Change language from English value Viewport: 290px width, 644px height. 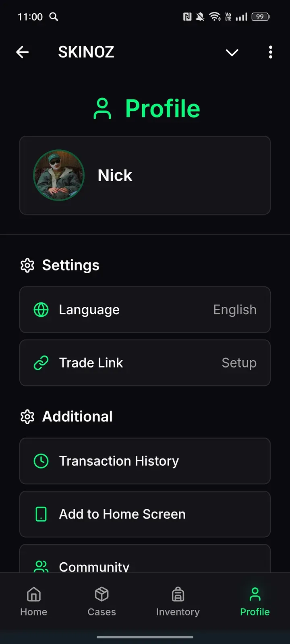[x=235, y=310]
